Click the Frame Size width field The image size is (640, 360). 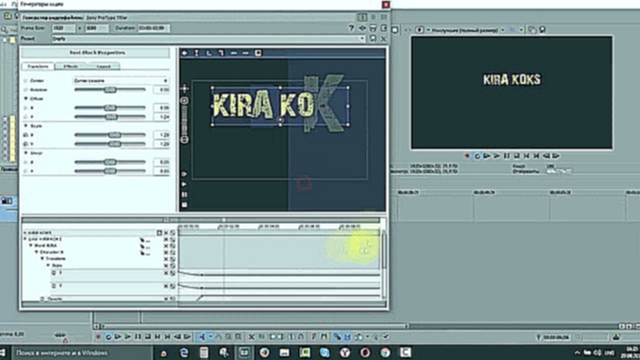coord(63,28)
